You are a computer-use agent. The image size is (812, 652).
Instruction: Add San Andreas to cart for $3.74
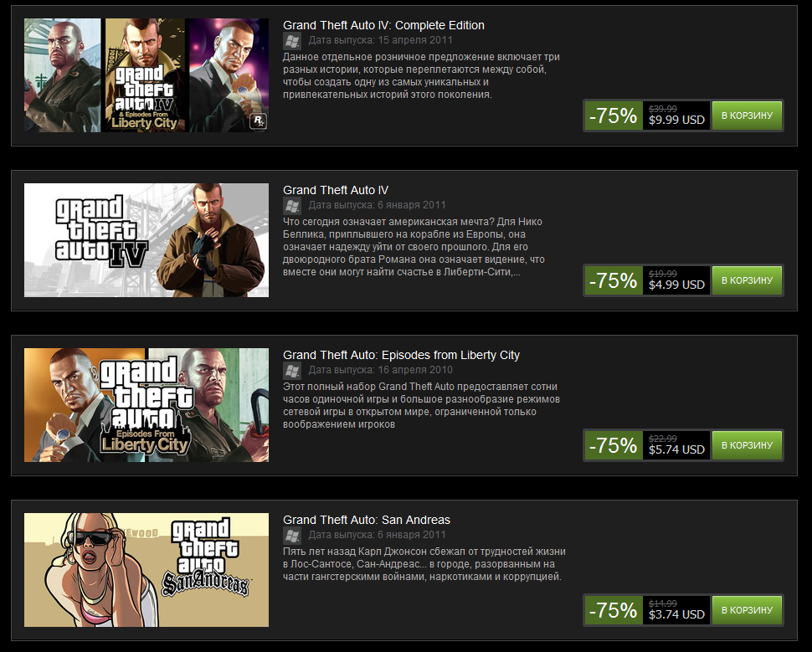747,610
